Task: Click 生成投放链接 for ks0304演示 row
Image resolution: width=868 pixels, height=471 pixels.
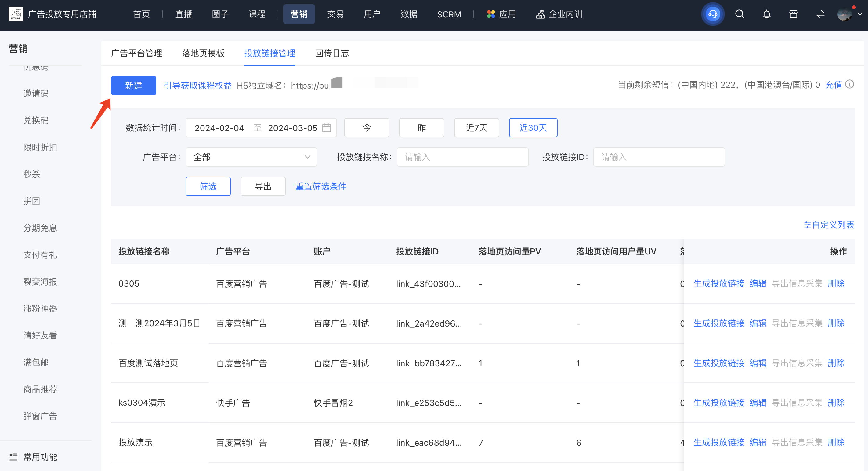Action: 719,403
